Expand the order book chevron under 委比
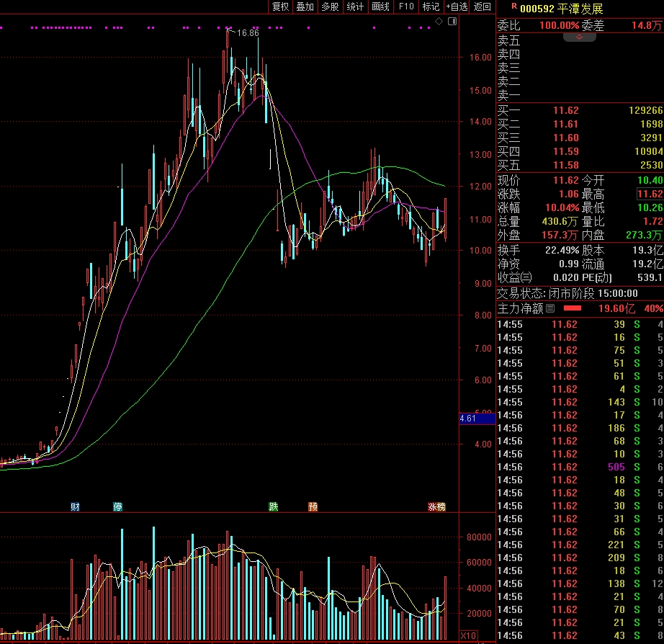 pos(579,37)
